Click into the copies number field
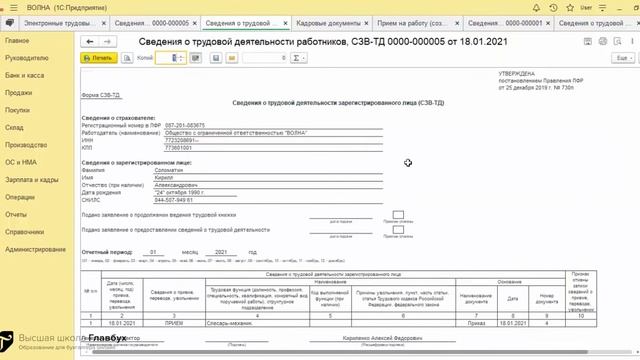Viewport: 640px width, 360px height. [166, 58]
